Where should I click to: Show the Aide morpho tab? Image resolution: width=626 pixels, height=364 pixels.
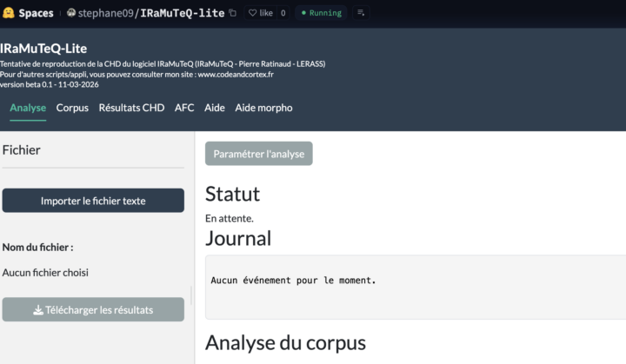click(x=263, y=108)
